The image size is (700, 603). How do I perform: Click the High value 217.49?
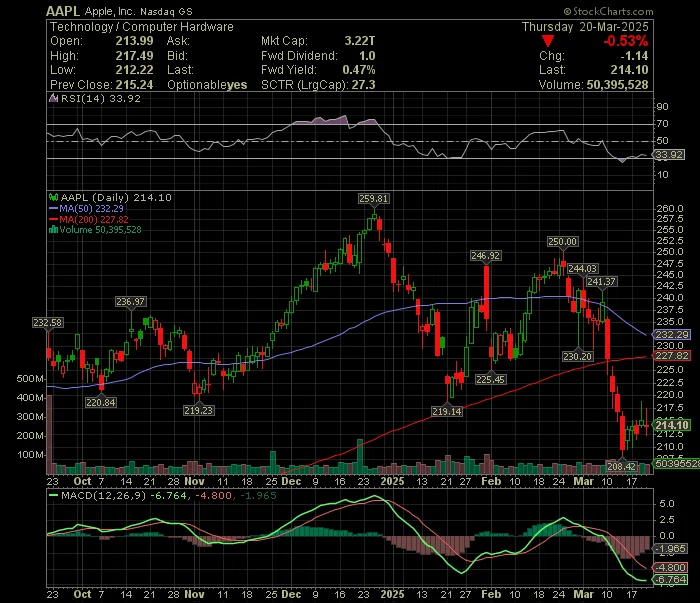[x=134, y=56]
